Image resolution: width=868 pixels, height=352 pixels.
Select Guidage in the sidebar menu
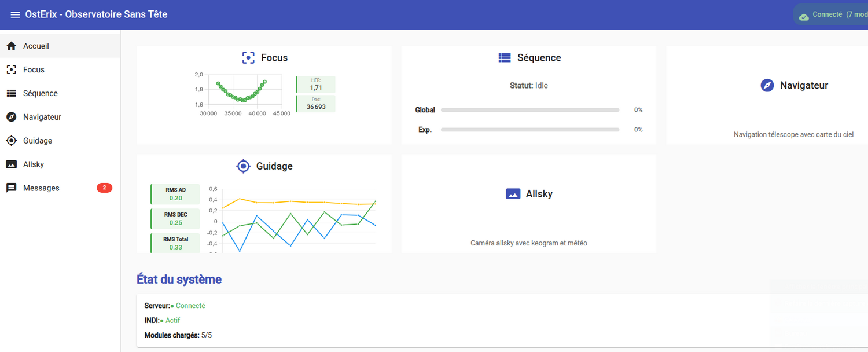pyautogui.click(x=38, y=141)
